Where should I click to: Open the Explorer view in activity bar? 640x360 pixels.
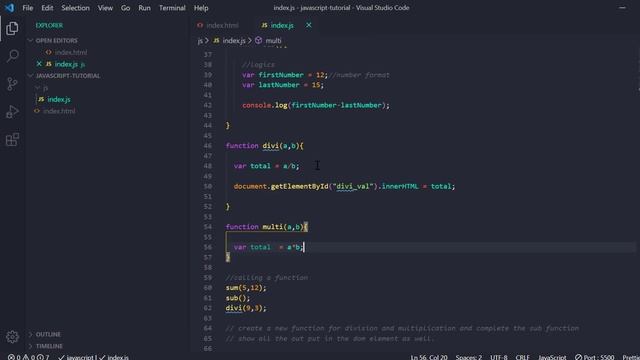point(12,29)
